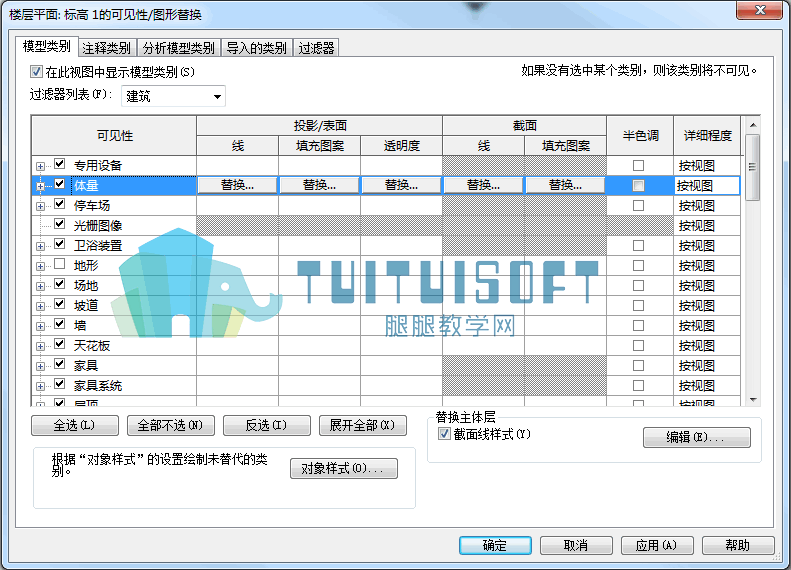Open the 对象样式 settings button
Screen dimensions: 791x570
[x=344, y=468]
